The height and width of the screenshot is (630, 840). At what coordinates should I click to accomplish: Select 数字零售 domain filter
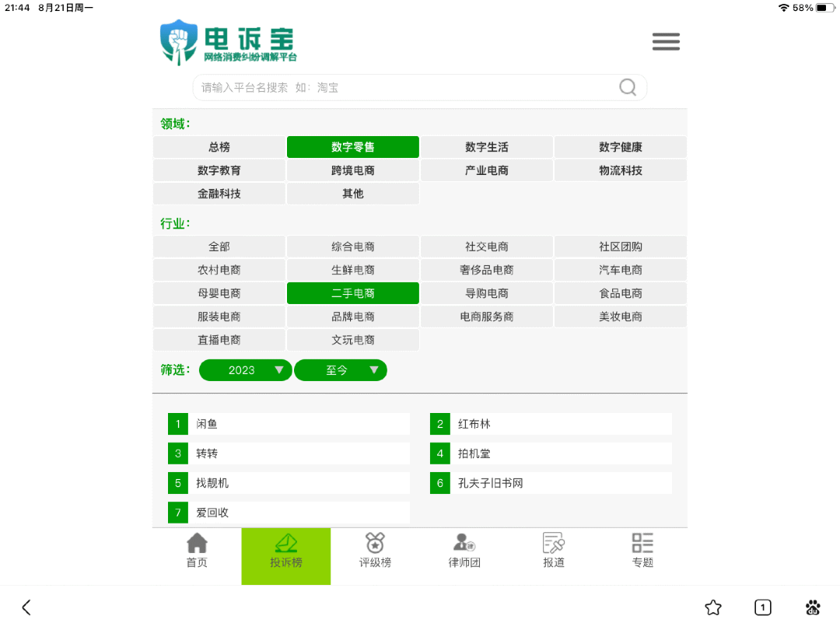[x=353, y=147]
